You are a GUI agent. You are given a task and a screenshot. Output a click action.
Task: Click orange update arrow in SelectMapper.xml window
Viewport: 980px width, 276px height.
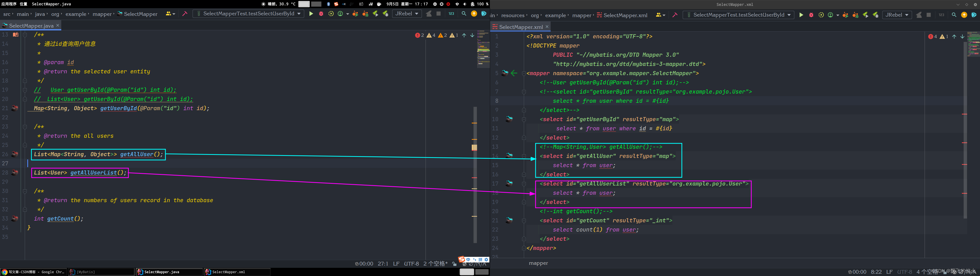click(x=964, y=15)
